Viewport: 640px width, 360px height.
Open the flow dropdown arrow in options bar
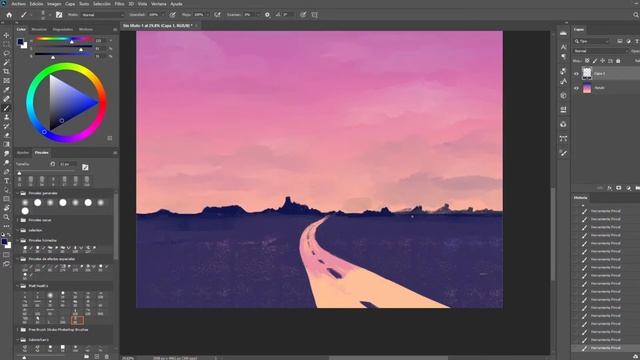click(x=207, y=15)
